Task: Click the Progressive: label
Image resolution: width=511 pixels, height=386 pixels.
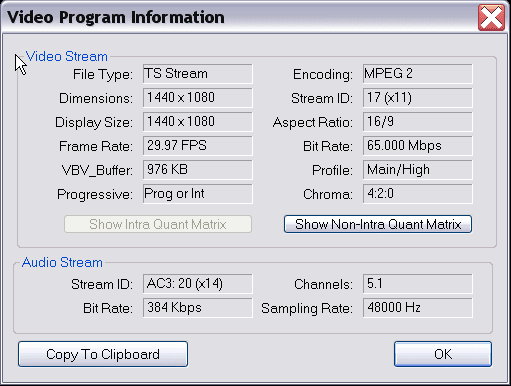Action: 95,195
